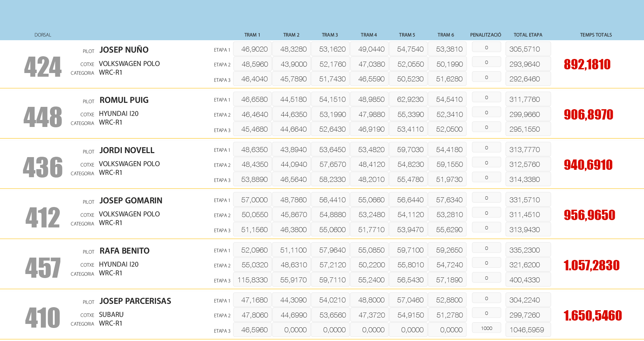The image size is (644, 341).
Task: Click the TEMPS TOTALS column header
Action: click(596, 35)
